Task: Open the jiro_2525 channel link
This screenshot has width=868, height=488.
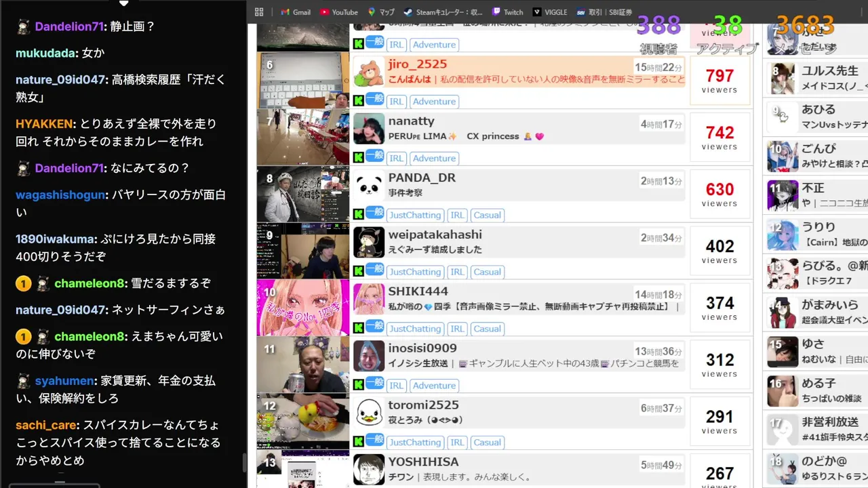Action: tap(417, 64)
